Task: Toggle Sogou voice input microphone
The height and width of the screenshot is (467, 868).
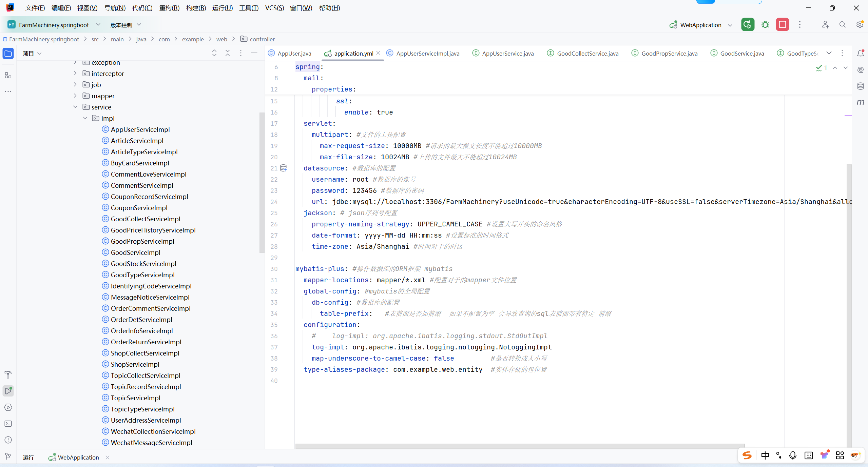Action: [793, 455]
